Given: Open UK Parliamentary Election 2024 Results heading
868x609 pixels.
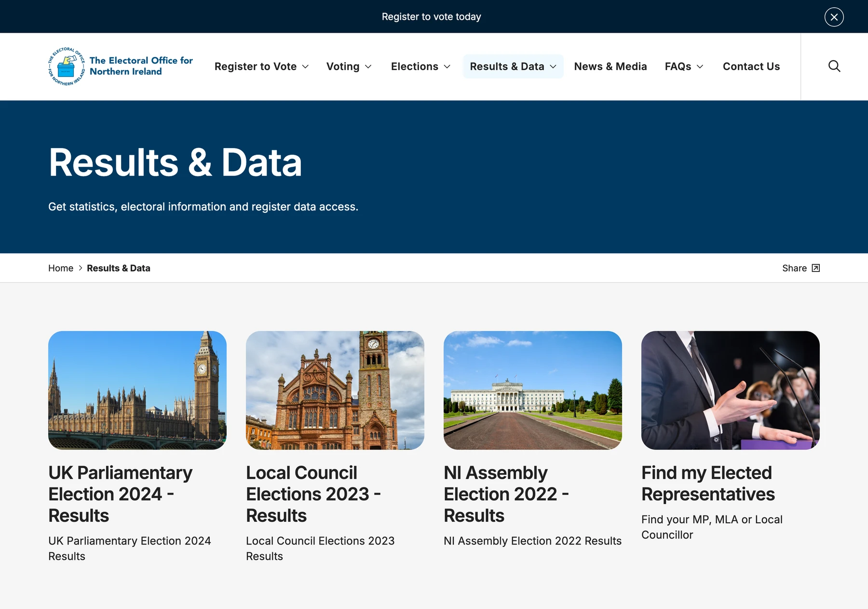Looking at the screenshot, I should click(121, 494).
